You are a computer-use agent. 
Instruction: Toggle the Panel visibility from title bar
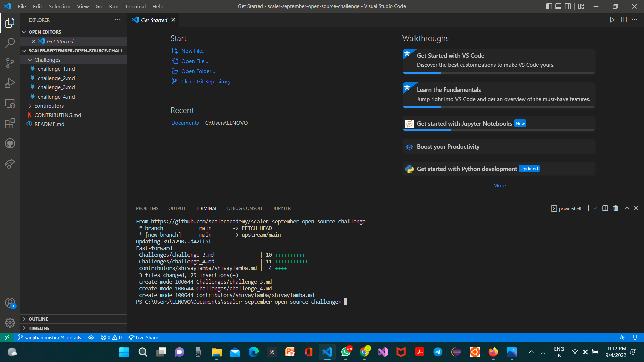pos(558,6)
